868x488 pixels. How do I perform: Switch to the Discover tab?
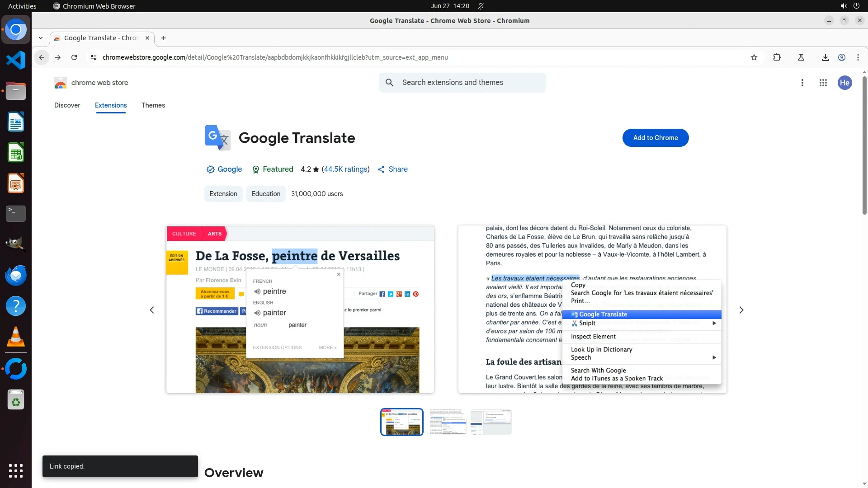(x=67, y=105)
